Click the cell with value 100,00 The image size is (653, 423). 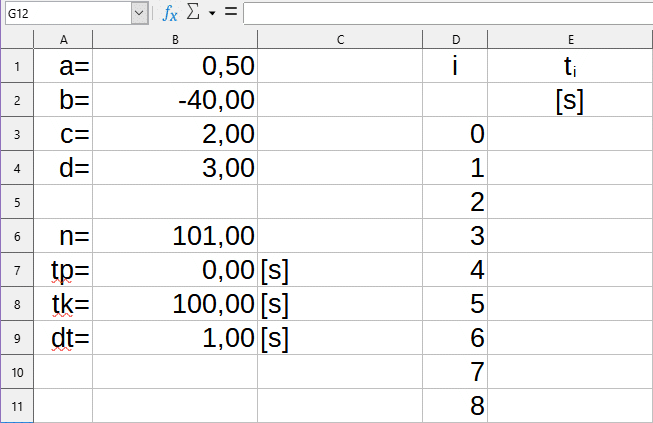click(x=175, y=304)
